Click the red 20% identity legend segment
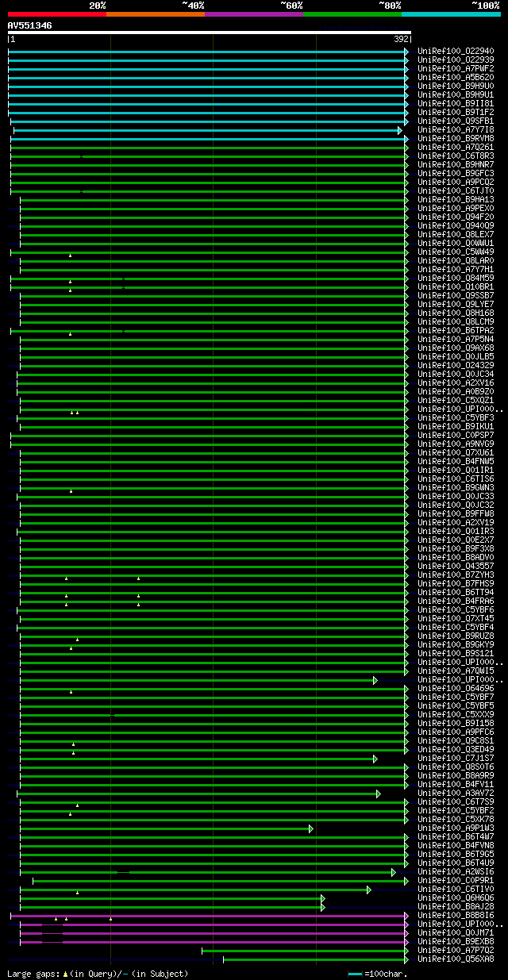Screen dimensions: 508x980 57,13
